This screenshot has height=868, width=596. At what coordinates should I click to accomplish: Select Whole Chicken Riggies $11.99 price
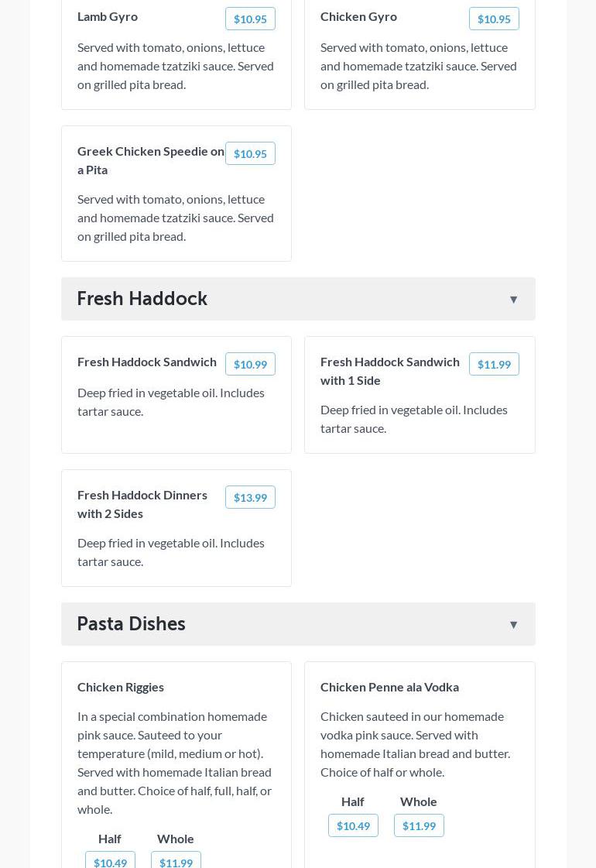176,861
